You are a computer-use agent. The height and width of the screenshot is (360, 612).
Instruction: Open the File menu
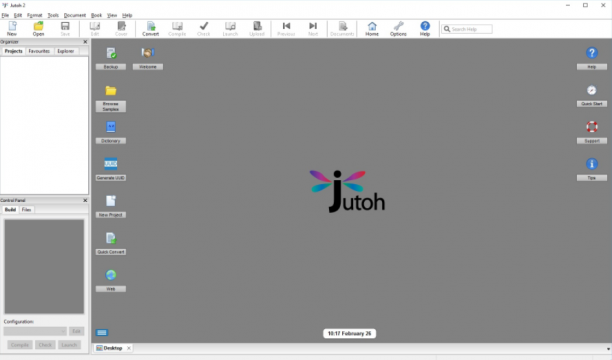pos(5,15)
